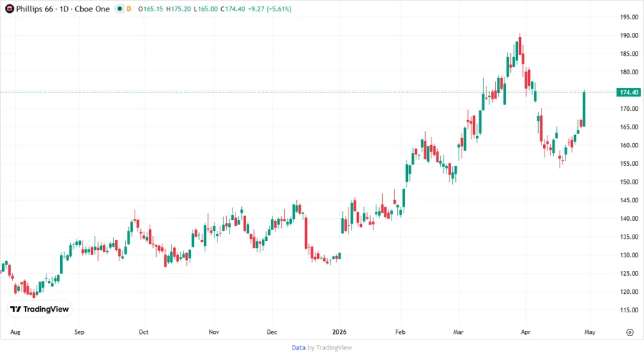Click the 195.00 price axis label
The width and height of the screenshot is (644, 356).
pos(629,17)
